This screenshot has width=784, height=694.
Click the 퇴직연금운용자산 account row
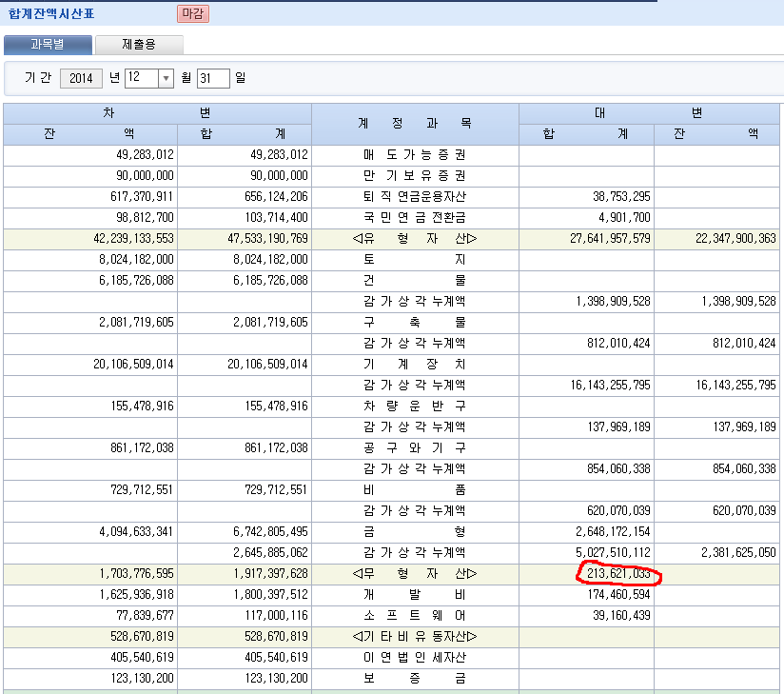(x=415, y=197)
